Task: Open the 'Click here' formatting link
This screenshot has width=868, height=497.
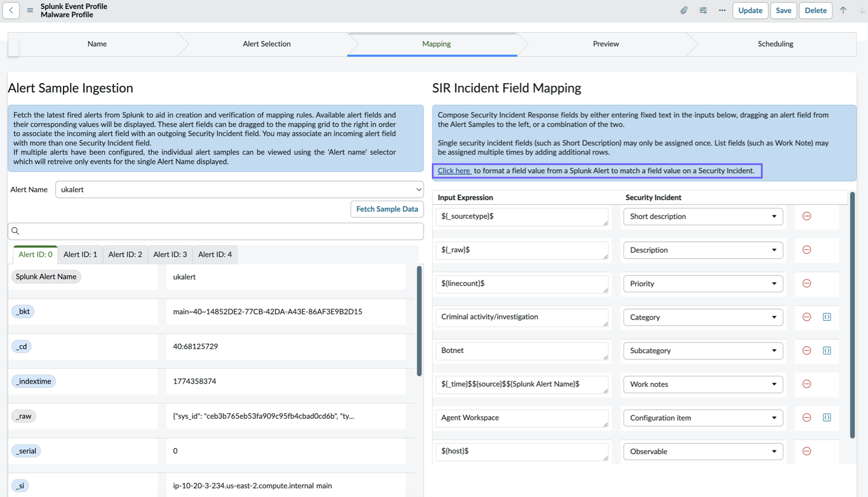Action: 455,170
